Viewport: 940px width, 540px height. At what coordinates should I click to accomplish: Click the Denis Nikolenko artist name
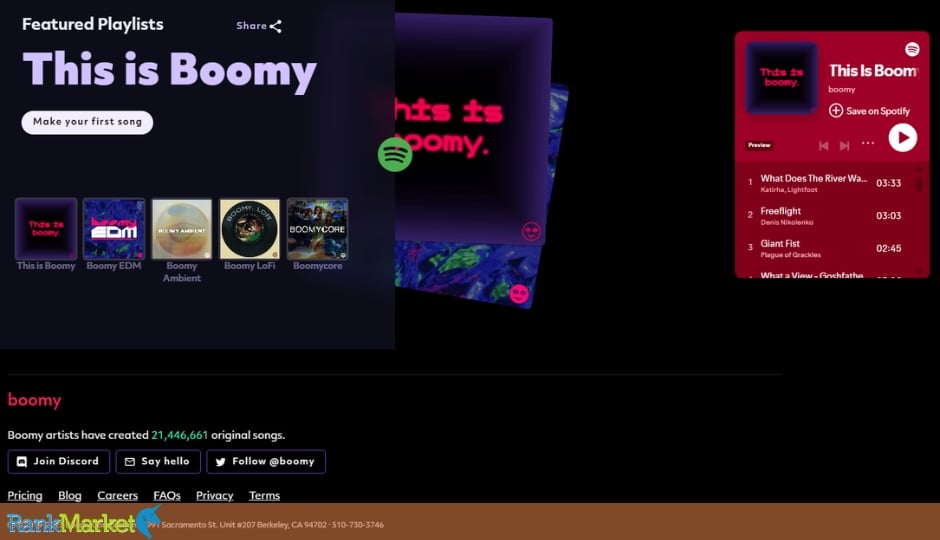tap(787, 222)
